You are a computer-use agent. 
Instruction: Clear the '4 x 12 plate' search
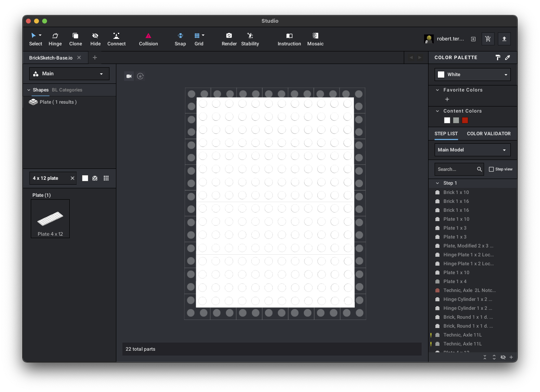pos(73,178)
